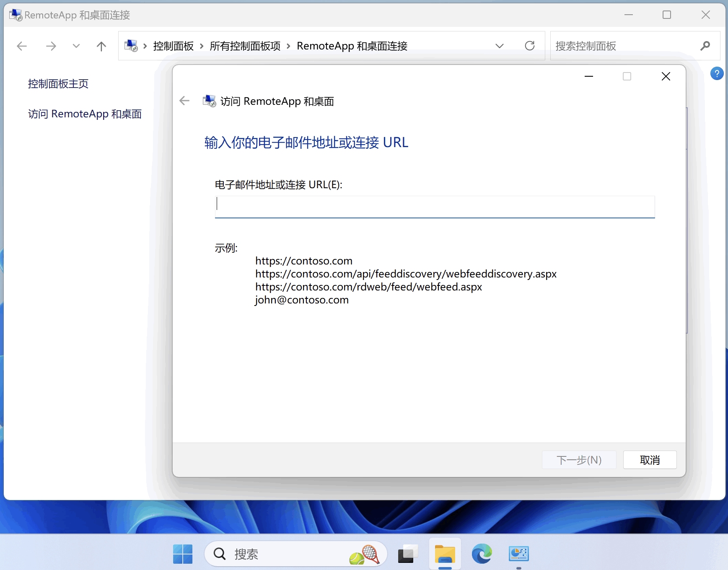Close the RemoteApp 和桌面连接 window
The width and height of the screenshot is (728, 570).
(705, 15)
